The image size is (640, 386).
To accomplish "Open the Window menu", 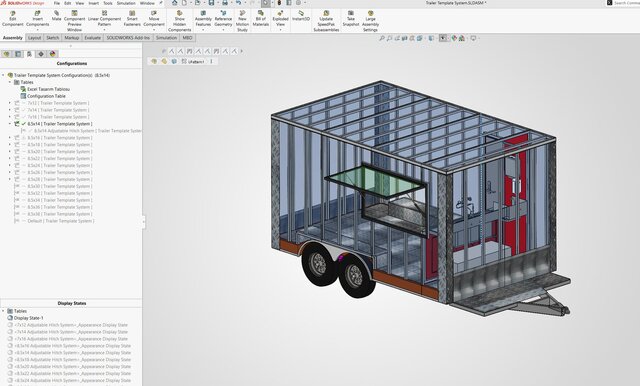I will [x=147, y=3].
